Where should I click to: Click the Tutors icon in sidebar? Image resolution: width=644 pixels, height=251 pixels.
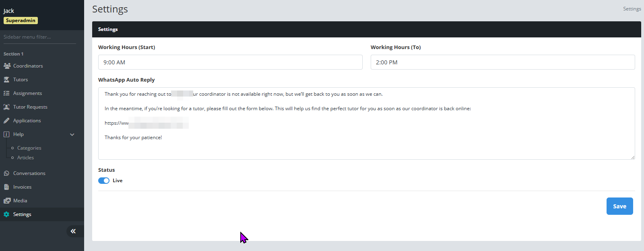tap(6, 80)
